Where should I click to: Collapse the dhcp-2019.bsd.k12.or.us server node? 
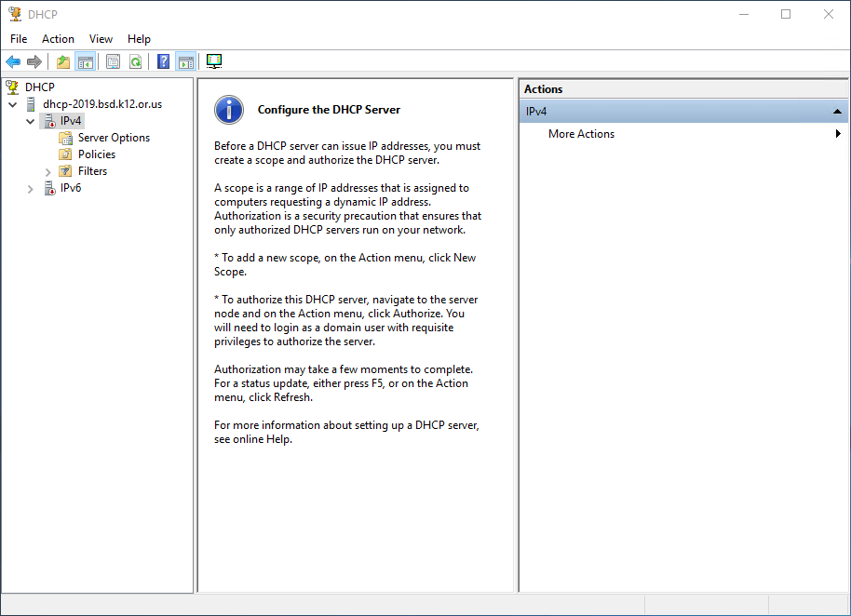click(13, 104)
